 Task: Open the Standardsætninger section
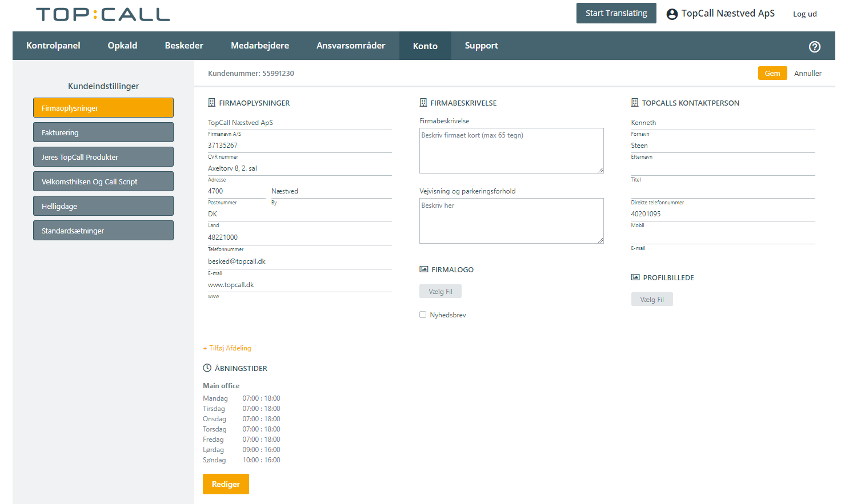103,231
